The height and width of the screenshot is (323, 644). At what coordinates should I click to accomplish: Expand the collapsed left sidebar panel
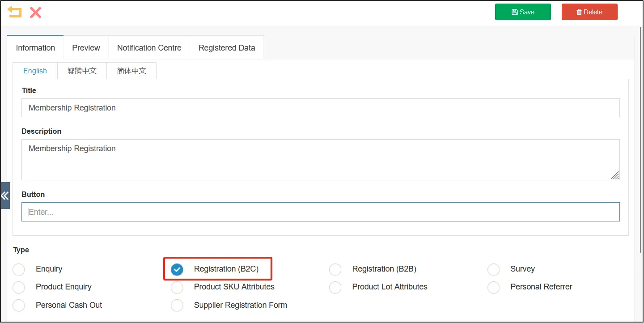pos(5,195)
